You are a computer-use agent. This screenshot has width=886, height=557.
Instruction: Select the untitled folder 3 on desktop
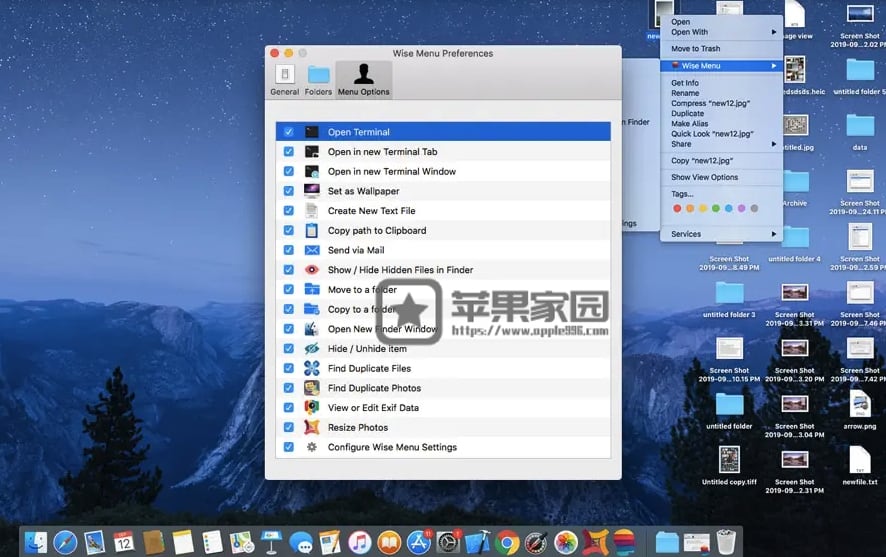pos(729,299)
